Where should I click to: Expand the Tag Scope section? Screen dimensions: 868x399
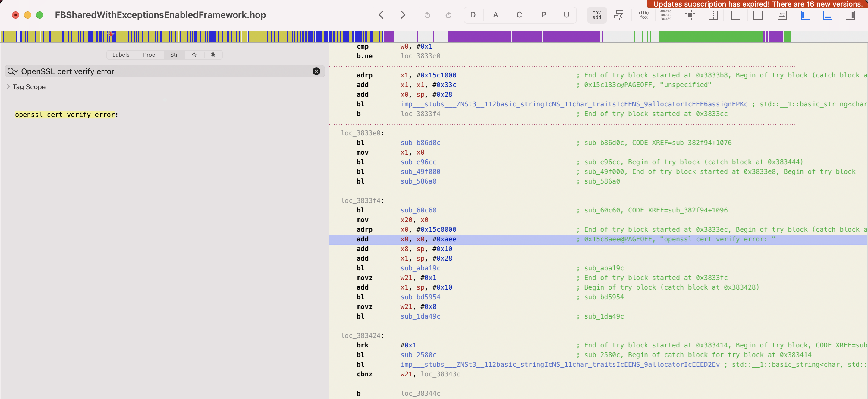point(8,86)
